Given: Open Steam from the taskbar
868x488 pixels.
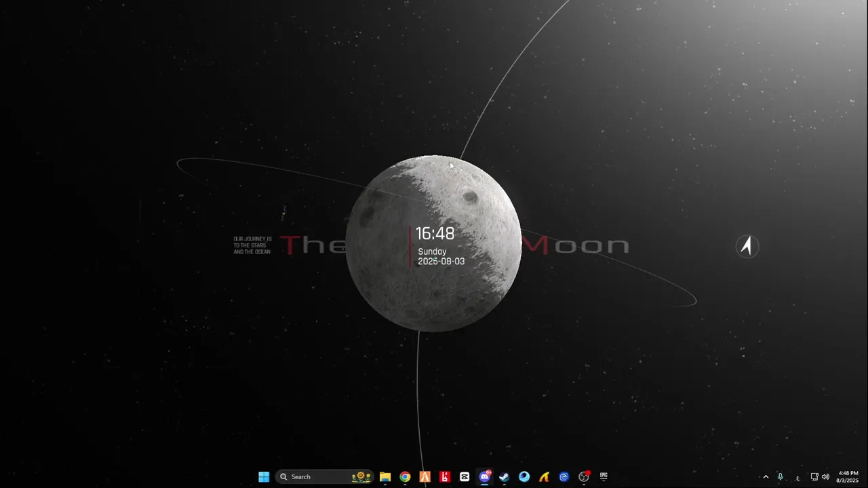Looking at the screenshot, I should (x=504, y=476).
